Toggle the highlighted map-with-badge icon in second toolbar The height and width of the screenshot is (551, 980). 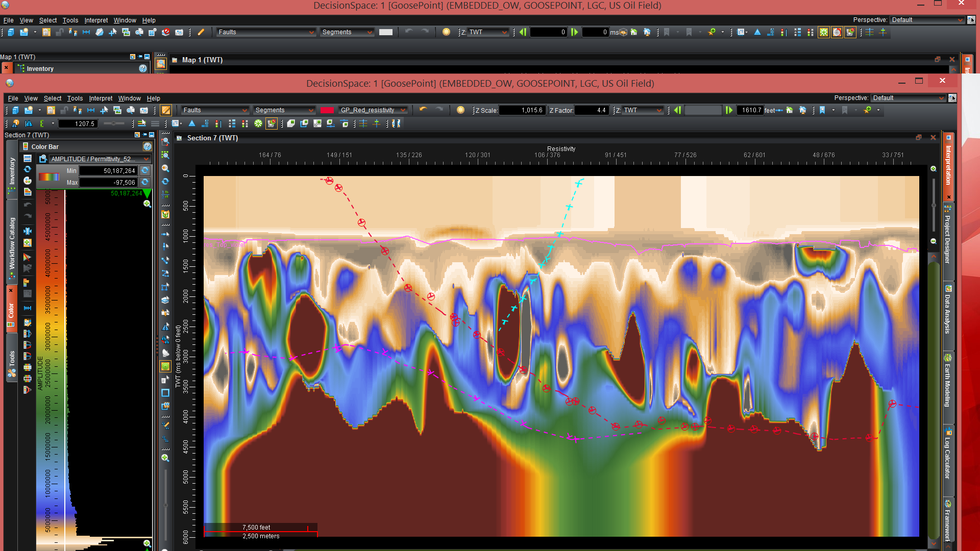point(272,123)
